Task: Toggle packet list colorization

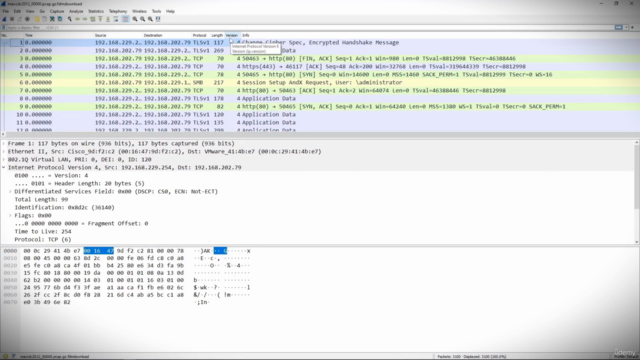Action: [x=126, y=19]
